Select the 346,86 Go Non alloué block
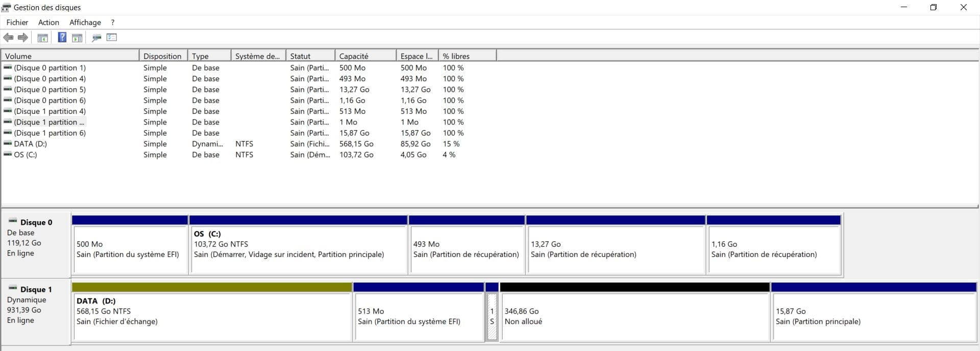The image size is (980, 351). click(634, 316)
